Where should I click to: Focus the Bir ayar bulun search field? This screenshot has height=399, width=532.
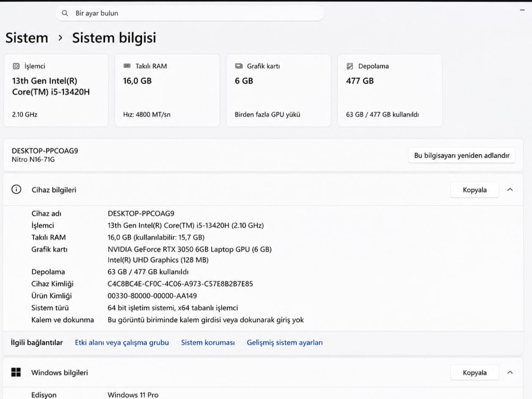[x=190, y=13]
